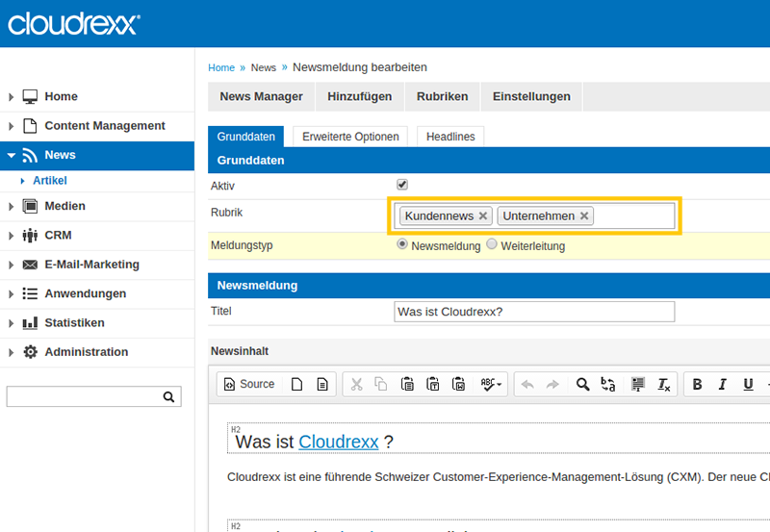Open the Rubriken menu item
Image resolution: width=770 pixels, height=532 pixels.
point(443,96)
